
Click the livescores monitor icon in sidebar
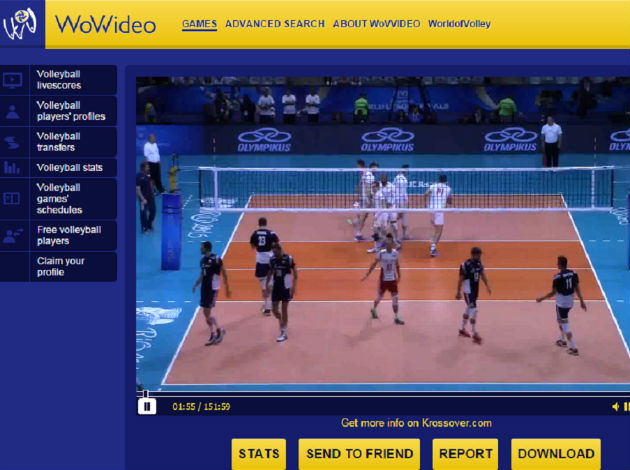pos(13,80)
